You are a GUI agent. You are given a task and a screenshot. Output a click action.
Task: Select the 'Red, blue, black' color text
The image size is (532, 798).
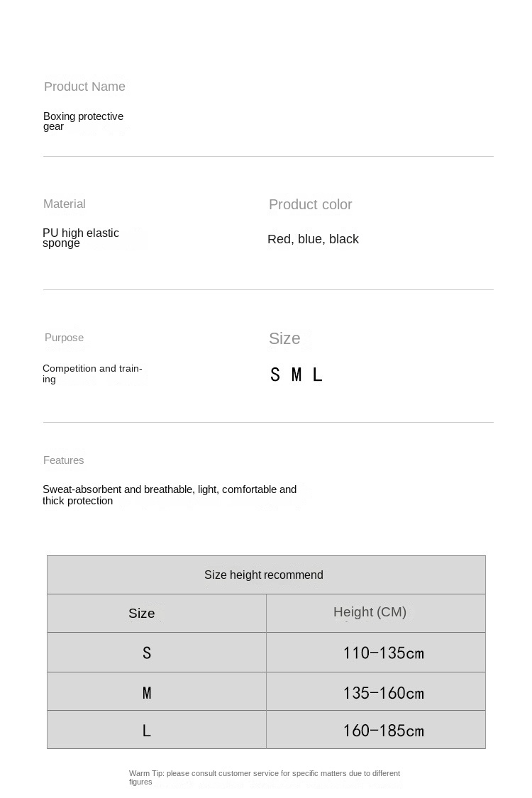[x=313, y=239]
